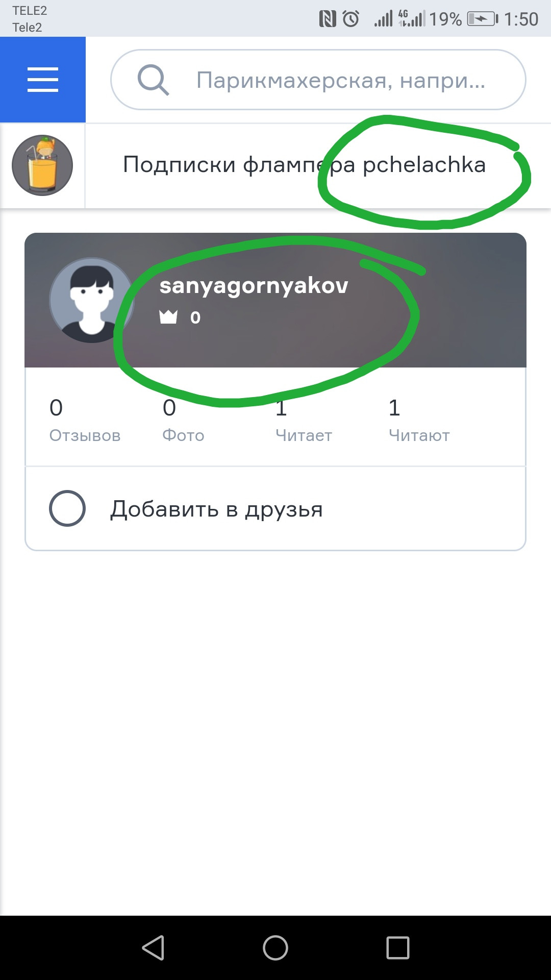Screen dimensions: 551x980
Task: Open the Читают followers count
Action: pyautogui.click(x=419, y=421)
